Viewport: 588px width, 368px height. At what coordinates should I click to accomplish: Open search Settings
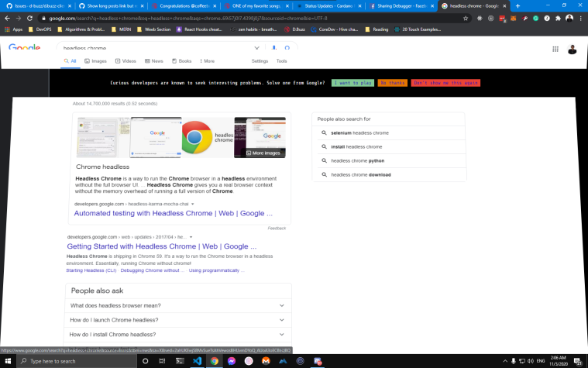(x=260, y=60)
